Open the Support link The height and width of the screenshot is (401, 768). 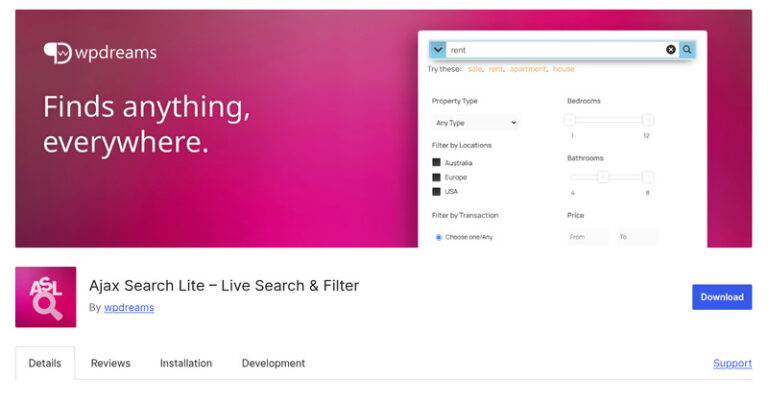732,363
